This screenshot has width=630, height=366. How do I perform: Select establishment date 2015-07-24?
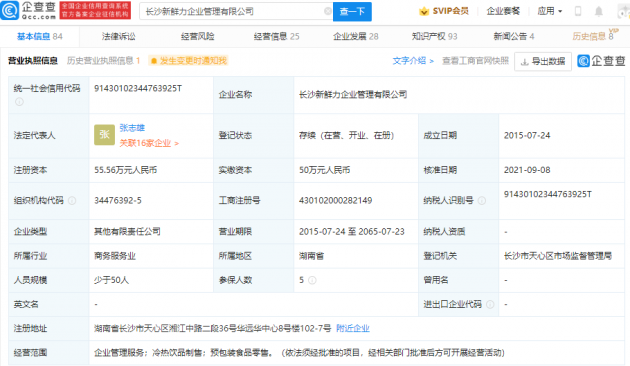(527, 135)
